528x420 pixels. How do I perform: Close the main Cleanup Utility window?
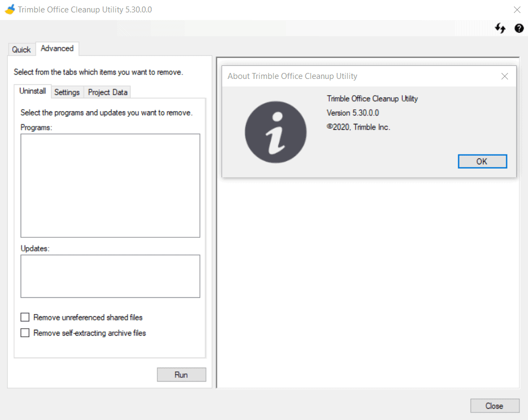(517, 10)
